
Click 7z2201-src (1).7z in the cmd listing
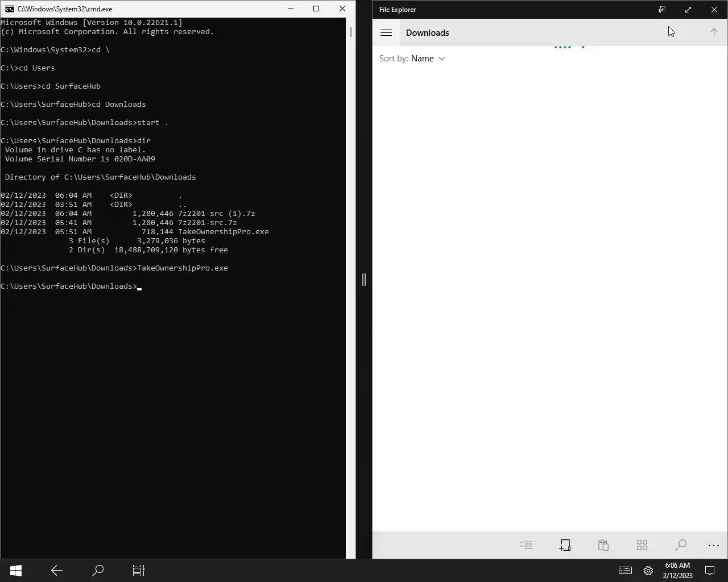[217, 214]
